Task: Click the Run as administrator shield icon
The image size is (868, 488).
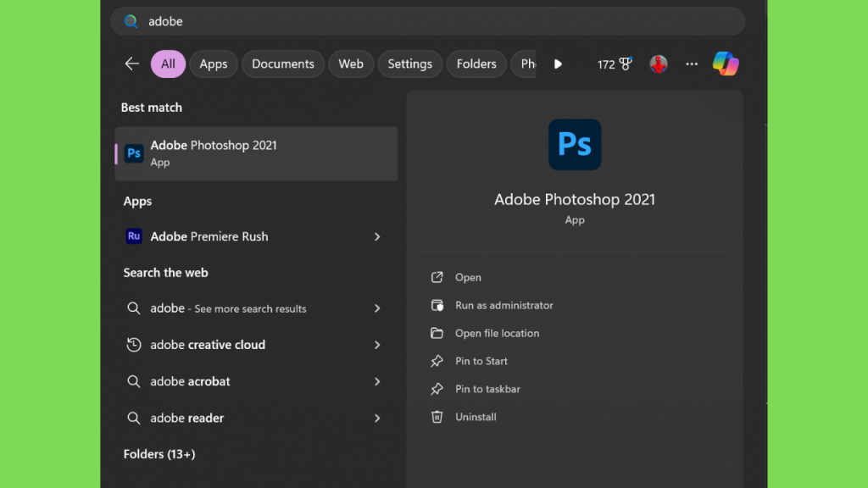Action: (437, 305)
